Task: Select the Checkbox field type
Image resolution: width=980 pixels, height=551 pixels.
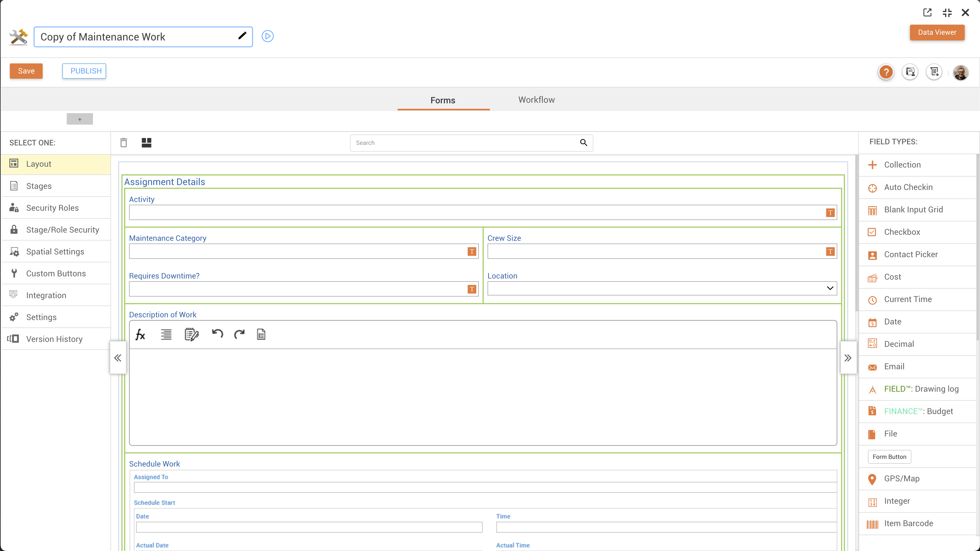Action: [x=902, y=232]
